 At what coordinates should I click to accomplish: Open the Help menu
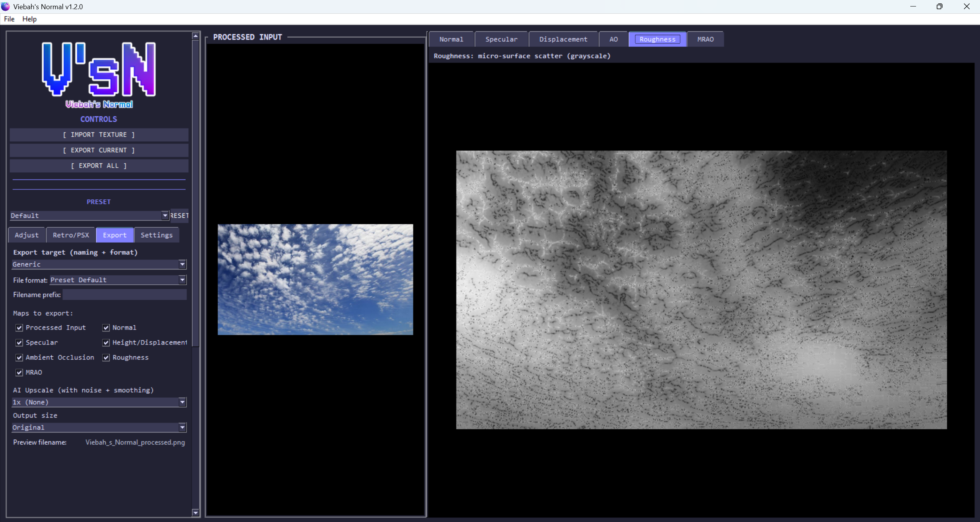tap(29, 19)
